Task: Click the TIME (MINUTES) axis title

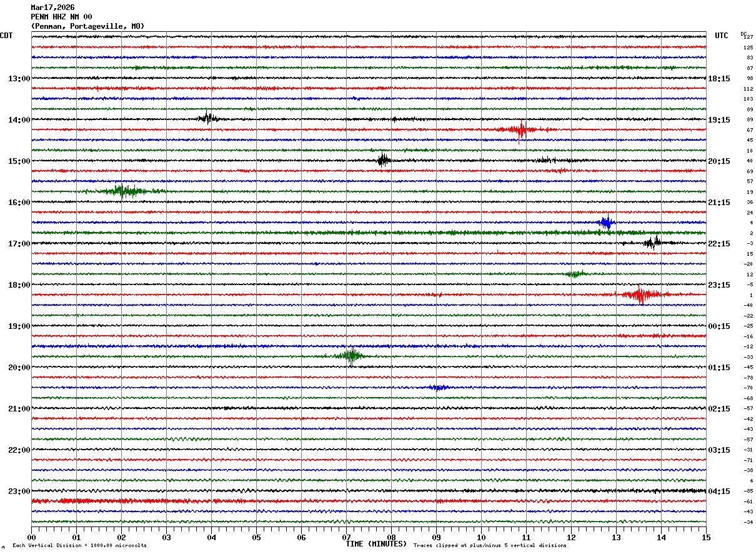Action: (376, 544)
